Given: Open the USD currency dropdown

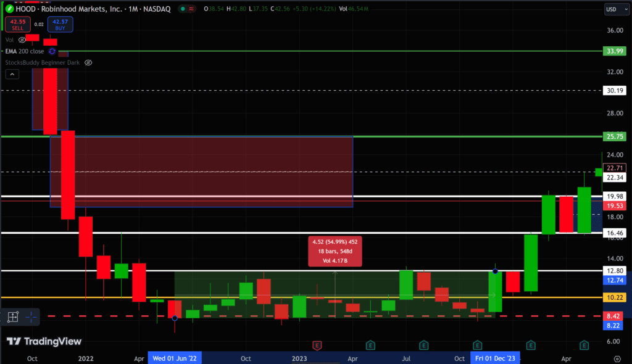Looking at the screenshot, I should tap(617, 9).
